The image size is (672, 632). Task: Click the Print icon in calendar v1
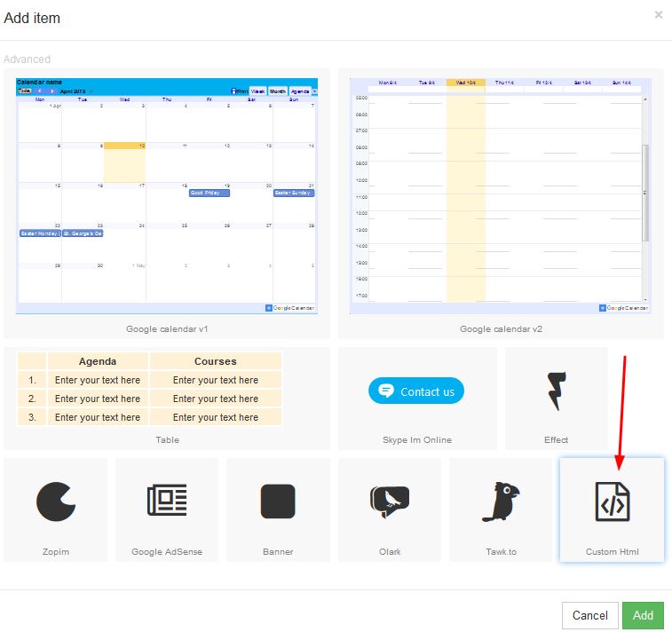tap(239, 91)
